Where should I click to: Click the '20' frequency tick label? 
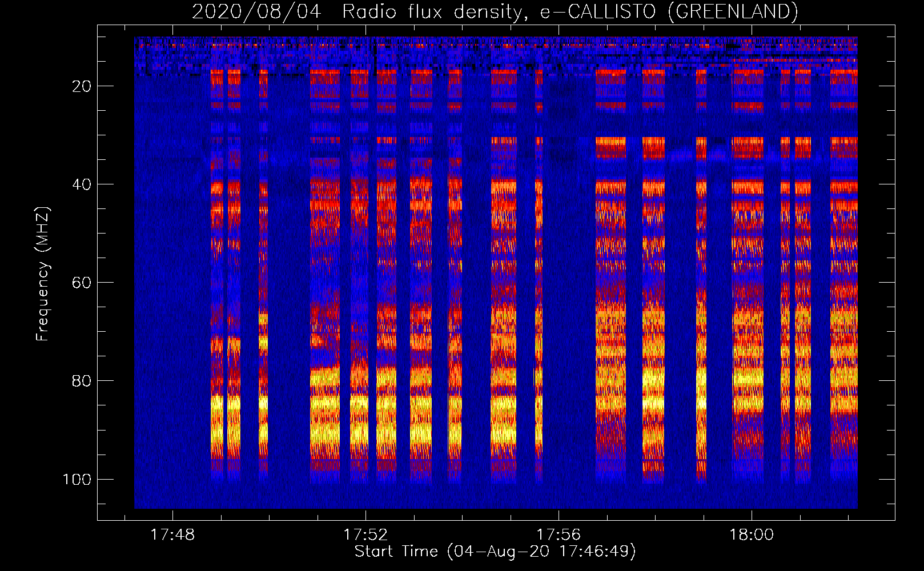pyautogui.click(x=82, y=86)
